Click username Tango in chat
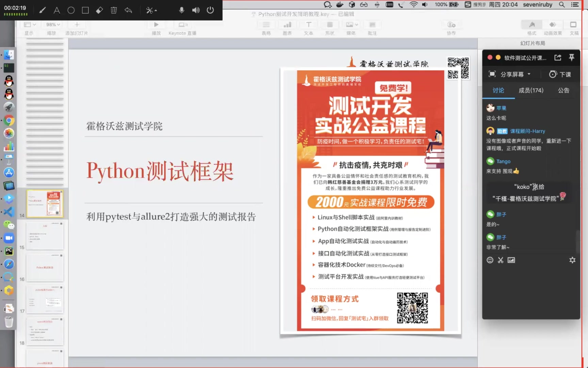Image resolution: width=588 pixels, height=368 pixels. [503, 162]
